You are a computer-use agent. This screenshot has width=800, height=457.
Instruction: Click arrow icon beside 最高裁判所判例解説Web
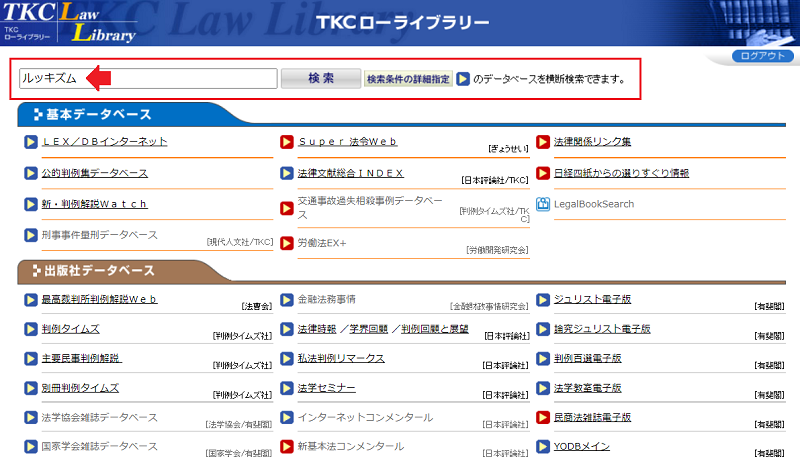coord(31,299)
